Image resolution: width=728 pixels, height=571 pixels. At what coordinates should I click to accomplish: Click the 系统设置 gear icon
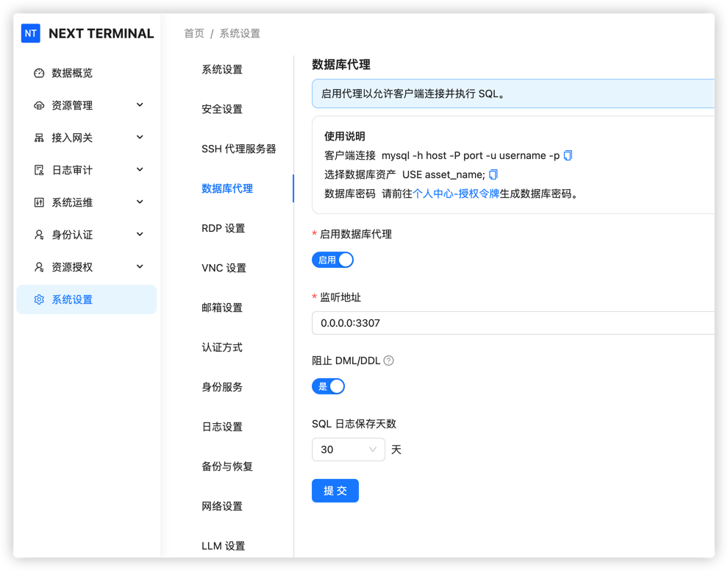click(39, 299)
